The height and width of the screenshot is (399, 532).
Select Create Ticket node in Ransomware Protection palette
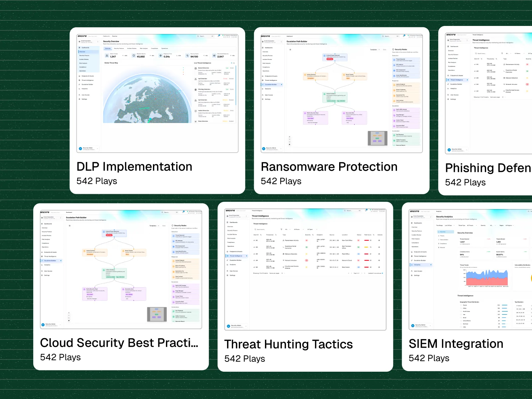pos(406,121)
